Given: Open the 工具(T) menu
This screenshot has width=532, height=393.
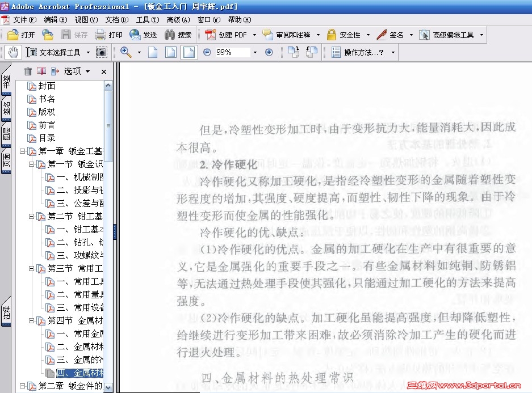Looking at the screenshot, I should [148, 20].
